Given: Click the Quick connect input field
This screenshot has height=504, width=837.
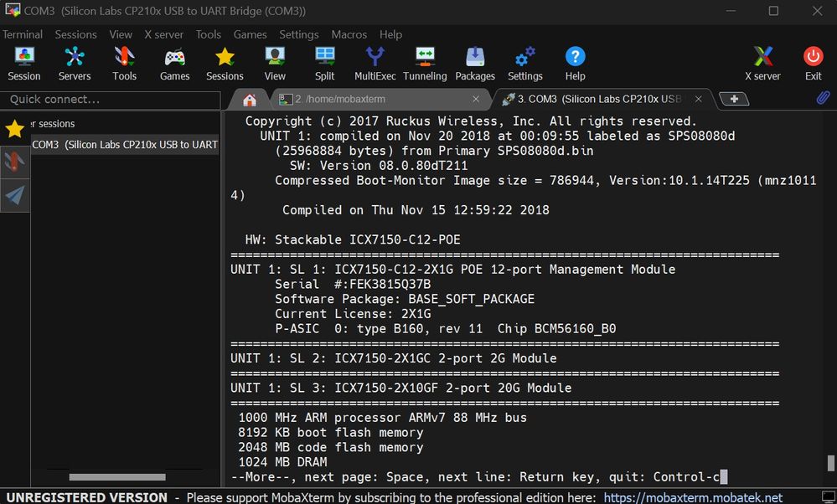Looking at the screenshot, I should click(110, 100).
